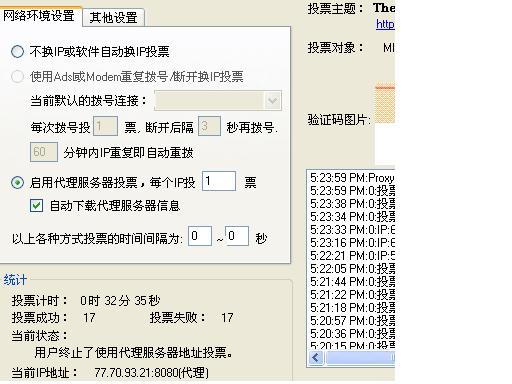Select log entry 5:23:38 PM
This screenshot has height=384, width=512.
tap(352, 203)
